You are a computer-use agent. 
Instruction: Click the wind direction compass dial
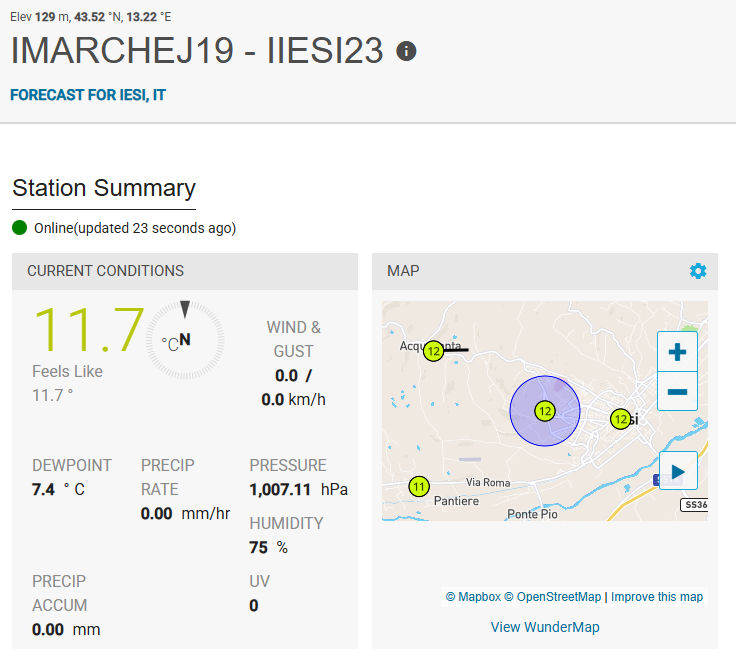pos(184,340)
